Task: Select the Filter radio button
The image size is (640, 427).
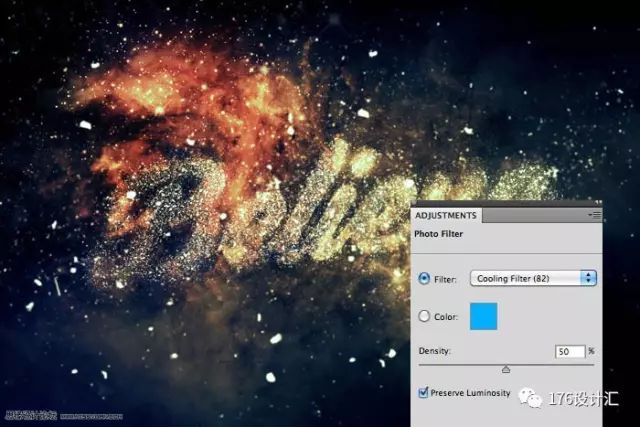Action: pos(425,278)
